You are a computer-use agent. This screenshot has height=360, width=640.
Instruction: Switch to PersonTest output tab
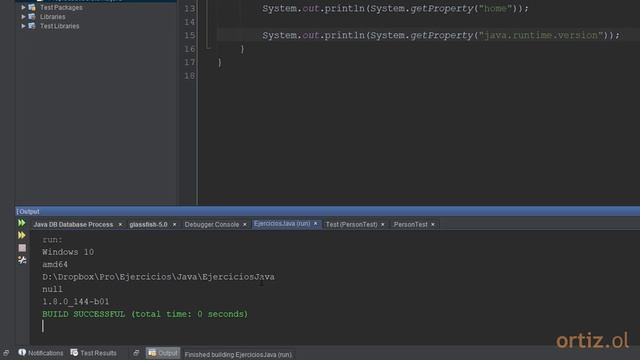pyautogui.click(x=410, y=224)
